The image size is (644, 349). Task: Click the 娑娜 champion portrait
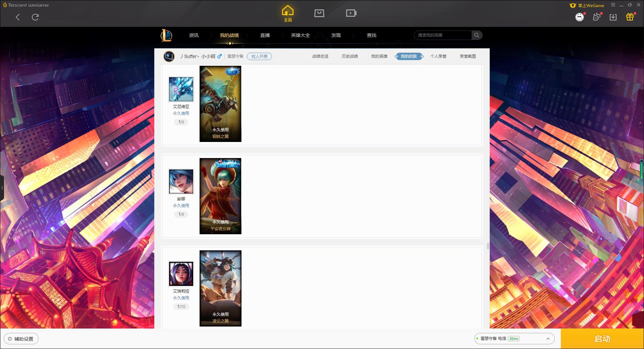pyautogui.click(x=181, y=182)
